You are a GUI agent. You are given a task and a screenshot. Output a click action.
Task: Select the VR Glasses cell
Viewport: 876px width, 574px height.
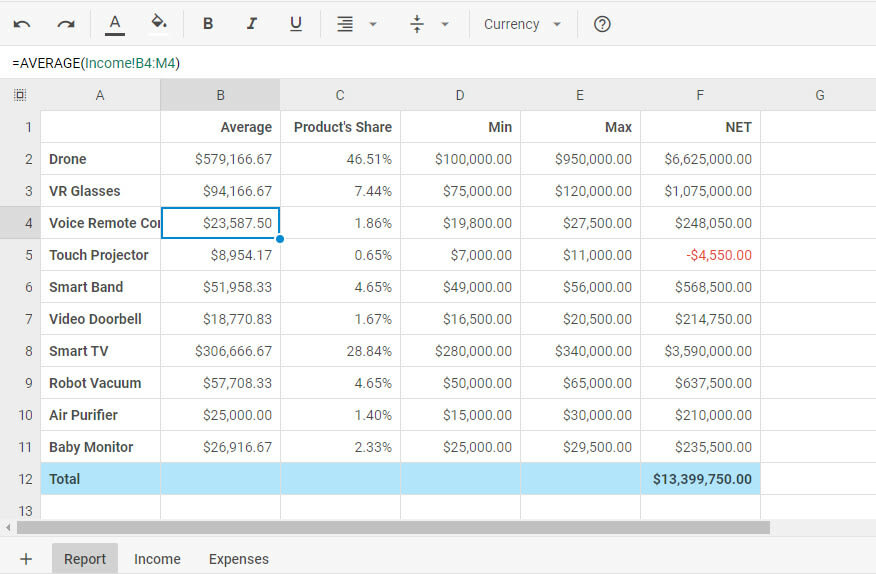pos(101,191)
